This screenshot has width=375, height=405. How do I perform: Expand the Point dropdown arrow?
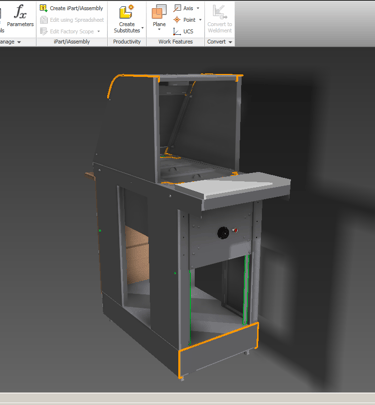pos(200,20)
